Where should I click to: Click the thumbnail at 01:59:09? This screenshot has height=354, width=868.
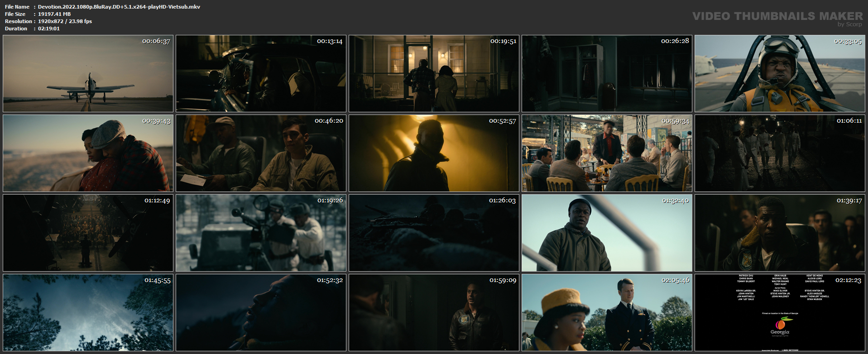pos(434,312)
